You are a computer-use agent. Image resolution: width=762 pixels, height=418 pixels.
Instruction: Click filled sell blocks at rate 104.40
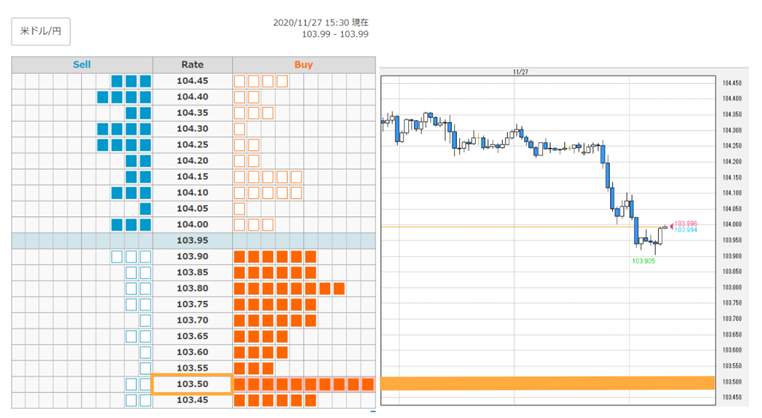(124, 97)
